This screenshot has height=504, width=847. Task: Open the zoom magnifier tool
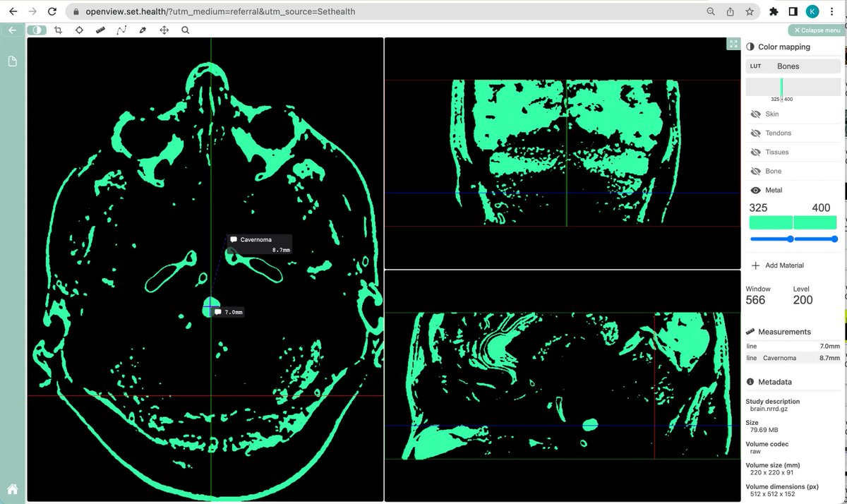[184, 30]
